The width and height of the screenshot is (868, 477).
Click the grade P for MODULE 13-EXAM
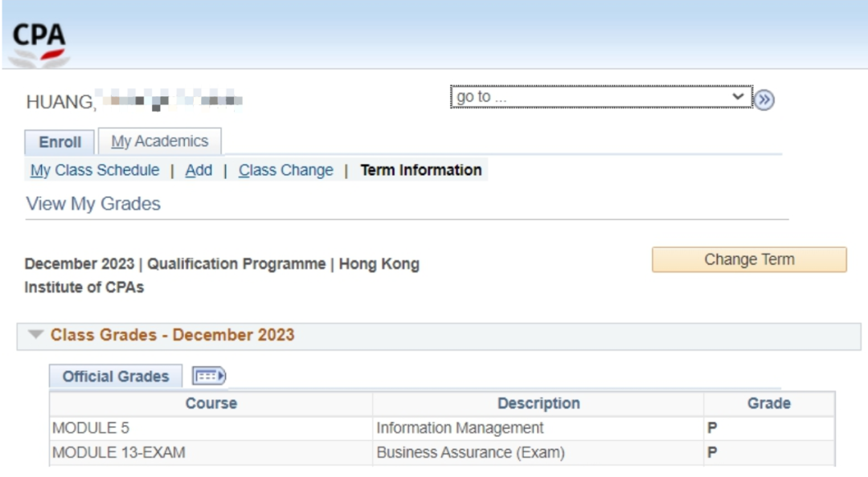tap(712, 452)
